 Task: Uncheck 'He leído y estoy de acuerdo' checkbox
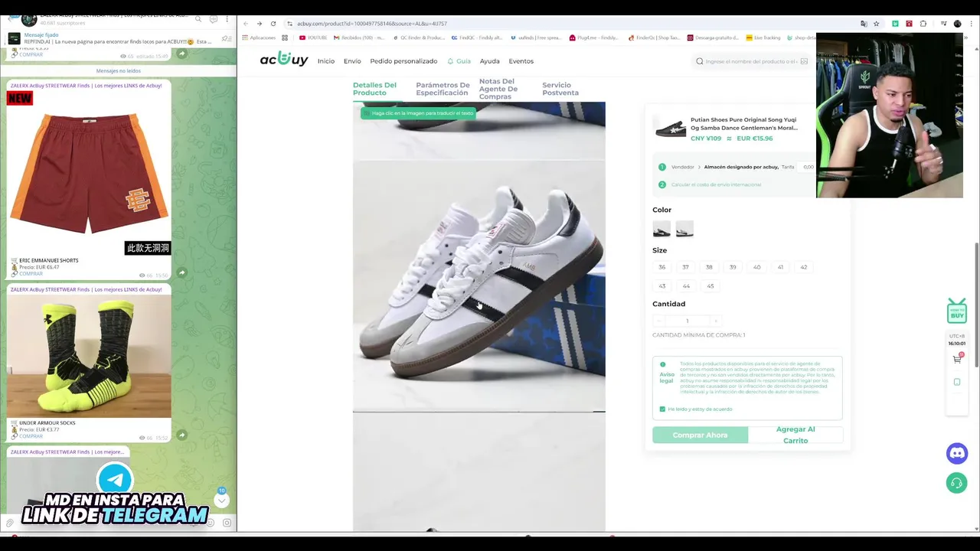pos(662,409)
